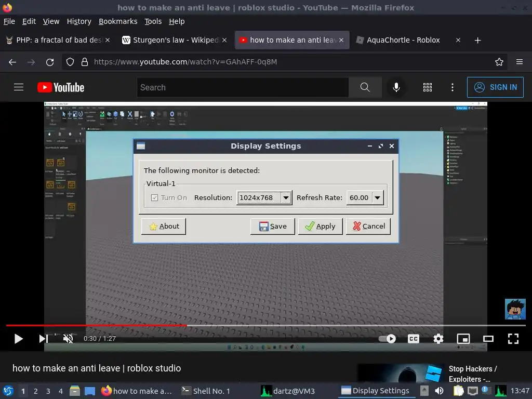The image size is (532, 399).
Task: Switch to theater mode
Action: pos(488,339)
